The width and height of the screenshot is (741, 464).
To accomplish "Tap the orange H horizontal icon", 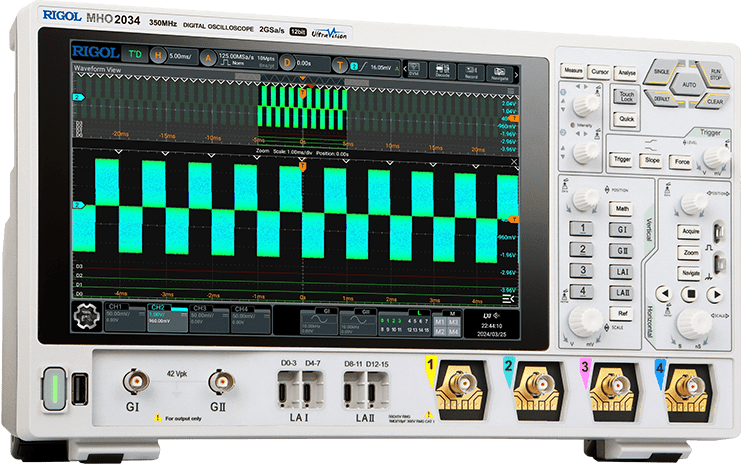I will coord(158,56).
